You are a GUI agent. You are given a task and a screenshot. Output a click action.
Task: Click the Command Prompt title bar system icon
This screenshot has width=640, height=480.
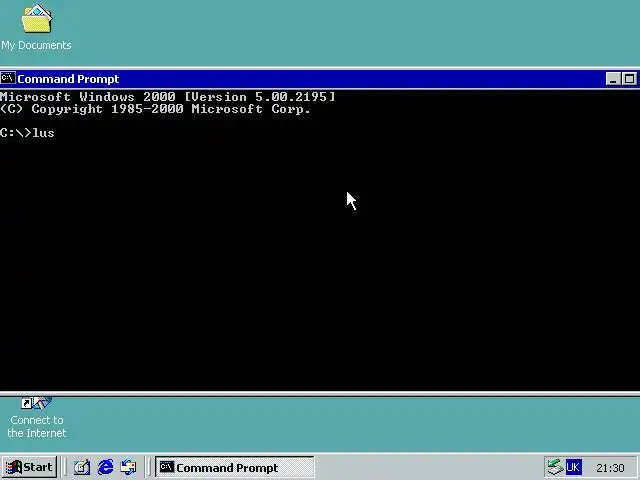(8, 78)
